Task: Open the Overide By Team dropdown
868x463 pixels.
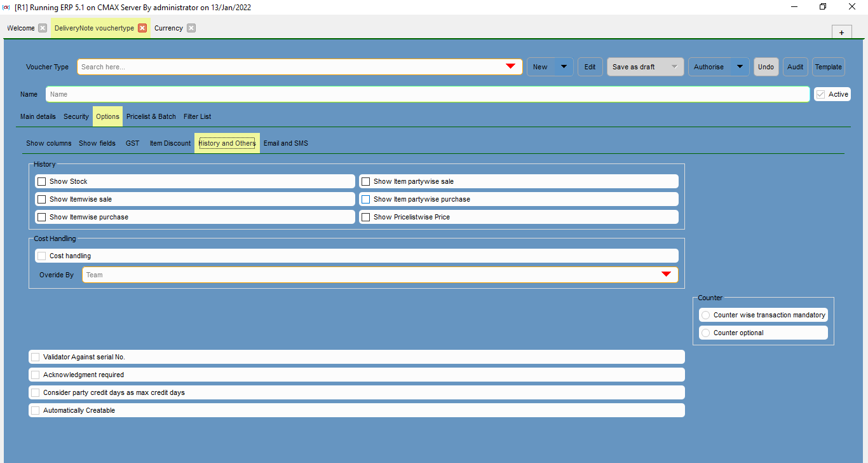Action: tap(380, 275)
